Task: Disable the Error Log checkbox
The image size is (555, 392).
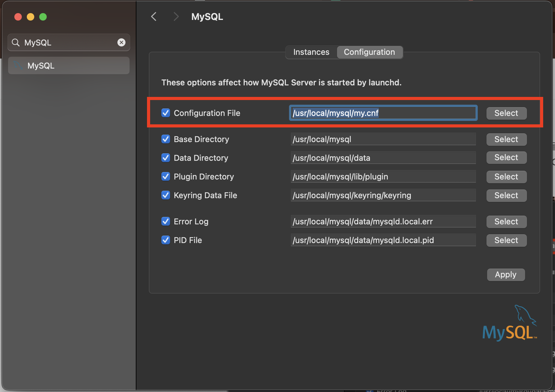Action: click(x=166, y=221)
